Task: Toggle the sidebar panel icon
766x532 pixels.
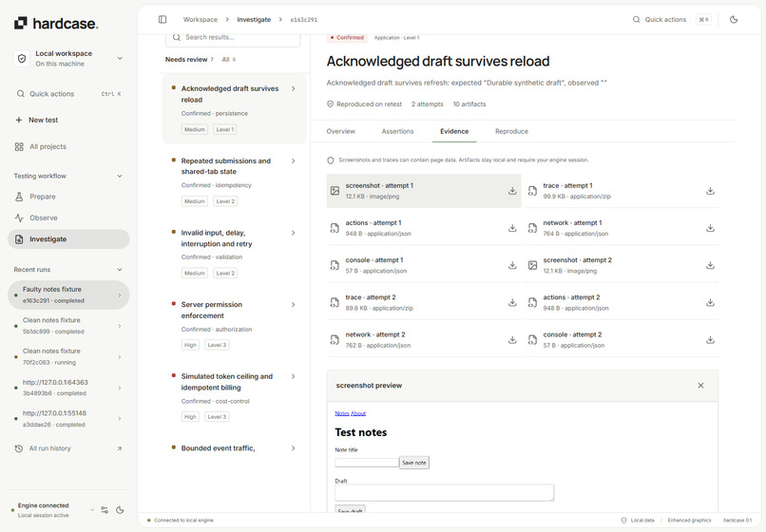Action: click(163, 20)
